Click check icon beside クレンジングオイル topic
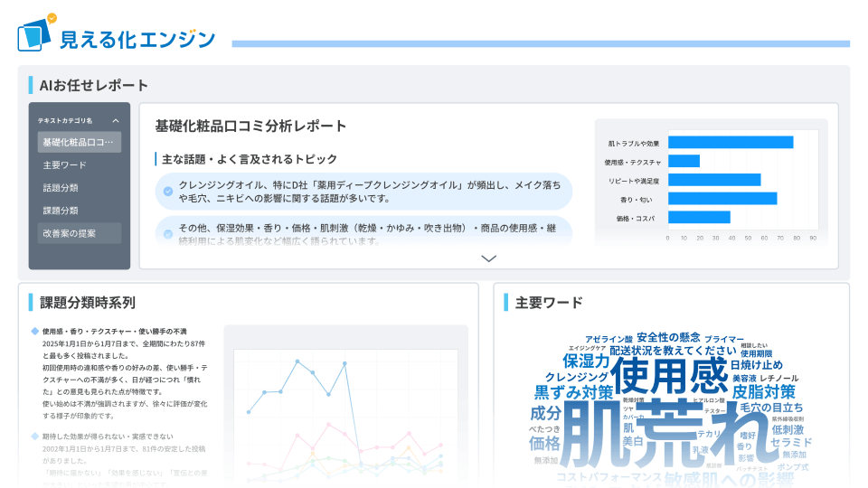Viewport: 868px width, 488px height. tap(168, 192)
